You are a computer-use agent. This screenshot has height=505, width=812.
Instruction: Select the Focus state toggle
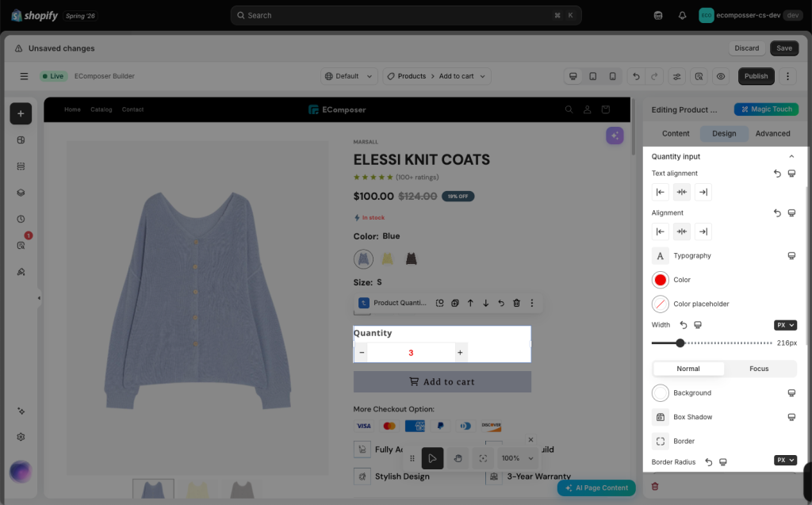(759, 369)
